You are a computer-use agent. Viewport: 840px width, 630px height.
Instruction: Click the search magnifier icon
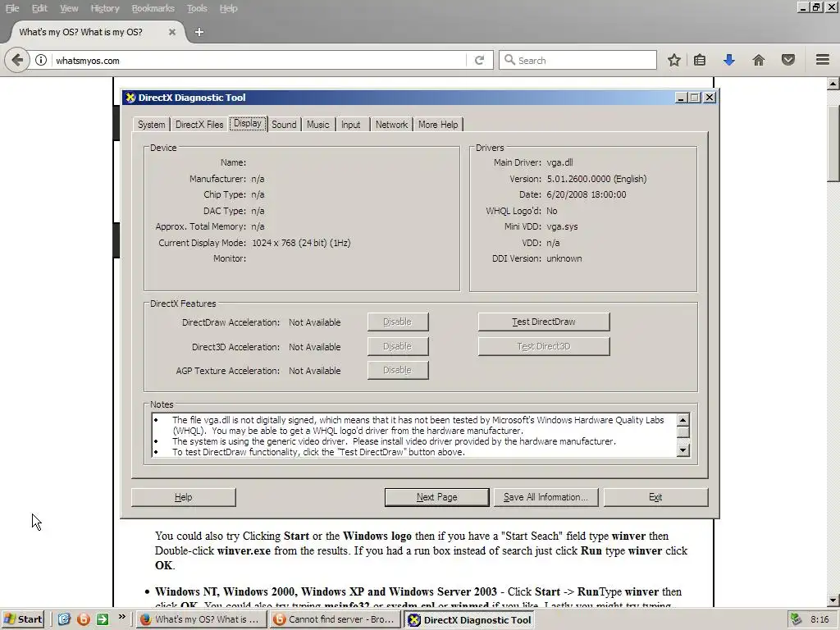(x=509, y=60)
